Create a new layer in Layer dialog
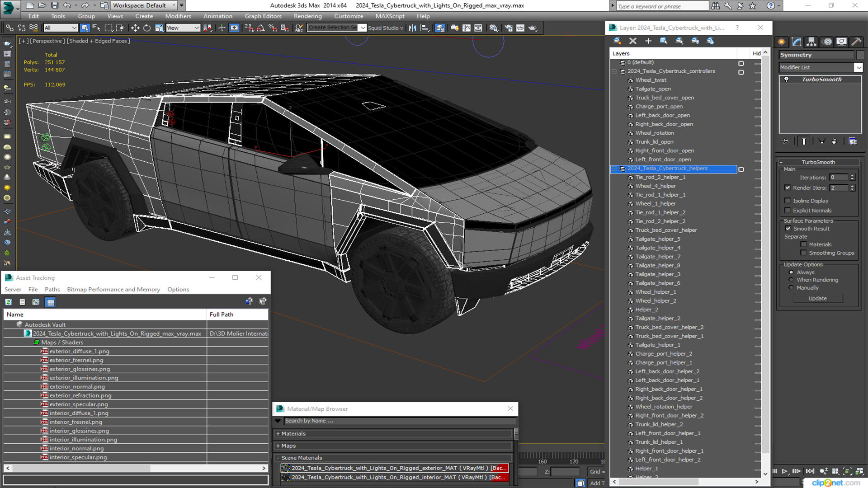Screen dimensions: 868x488 617,41
